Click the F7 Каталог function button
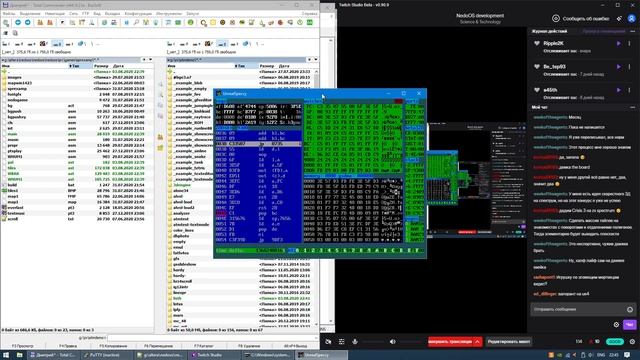 coord(203,346)
